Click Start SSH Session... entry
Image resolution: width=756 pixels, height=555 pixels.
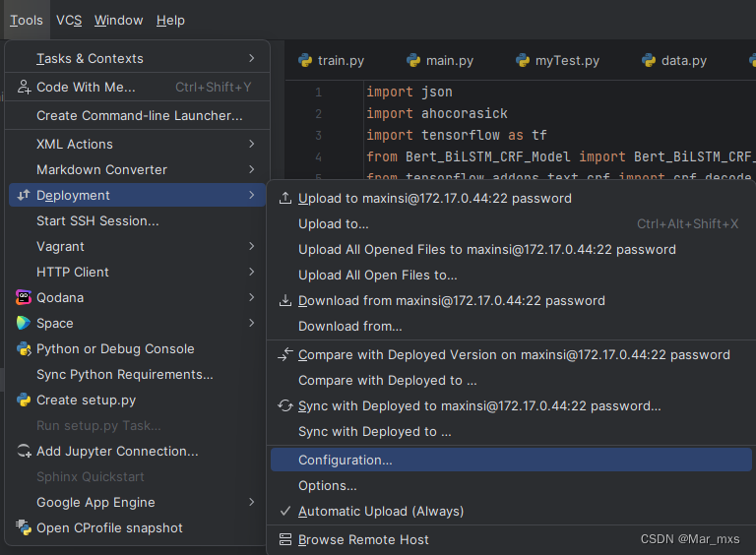point(97,220)
